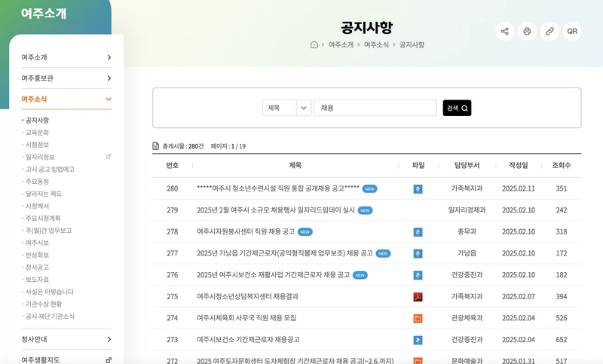Click NEW badge on post 279
The width and height of the screenshot is (603, 364).
pyautogui.click(x=365, y=210)
